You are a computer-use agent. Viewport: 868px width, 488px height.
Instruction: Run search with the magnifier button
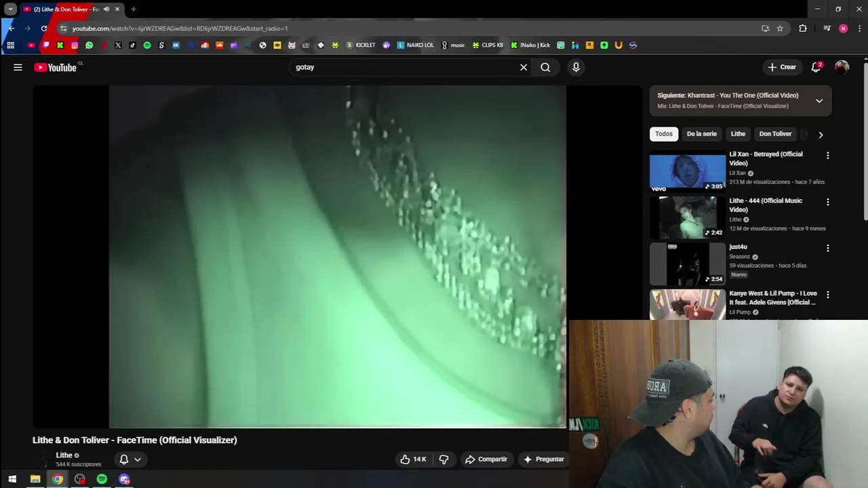545,67
